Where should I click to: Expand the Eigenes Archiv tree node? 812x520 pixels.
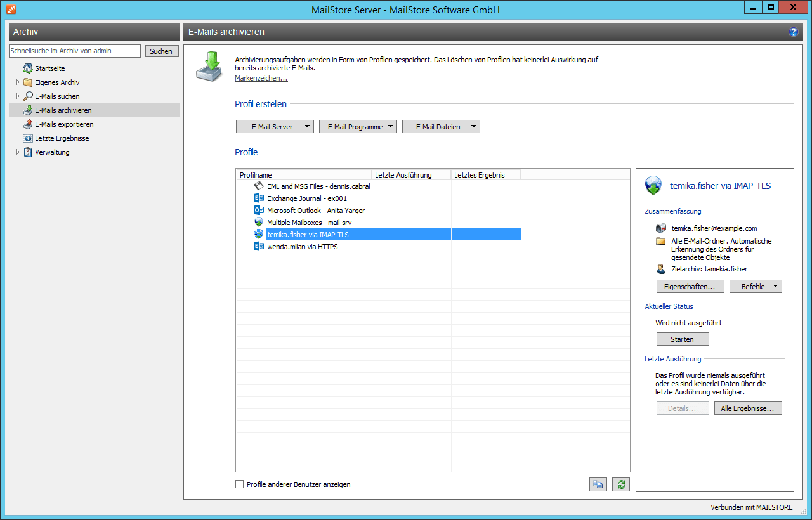click(18, 82)
